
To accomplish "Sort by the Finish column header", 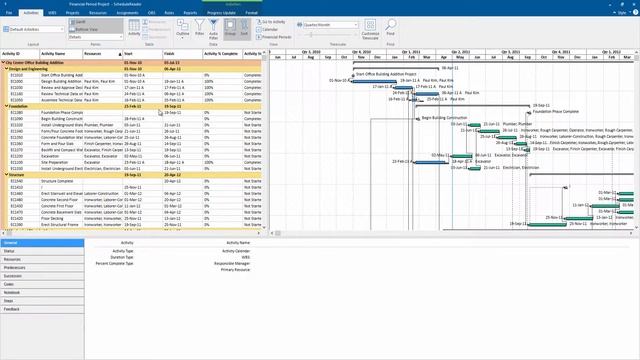I will pos(182,54).
